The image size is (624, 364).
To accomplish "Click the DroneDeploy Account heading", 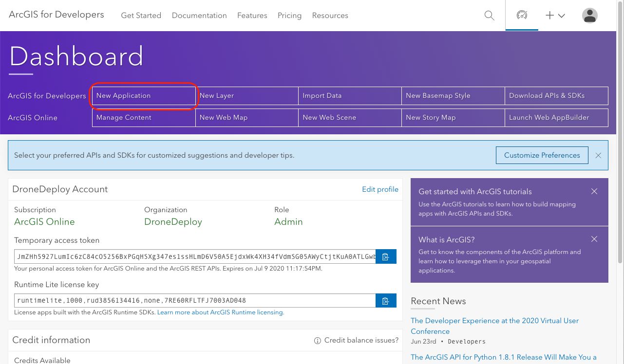I will [x=60, y=189].
